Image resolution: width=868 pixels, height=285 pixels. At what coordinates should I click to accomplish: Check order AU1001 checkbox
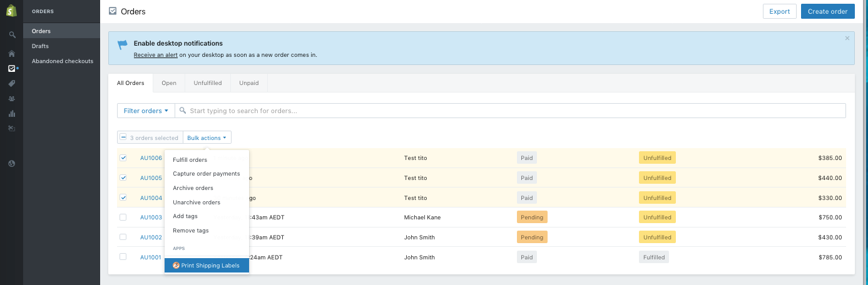pos(123,257)
